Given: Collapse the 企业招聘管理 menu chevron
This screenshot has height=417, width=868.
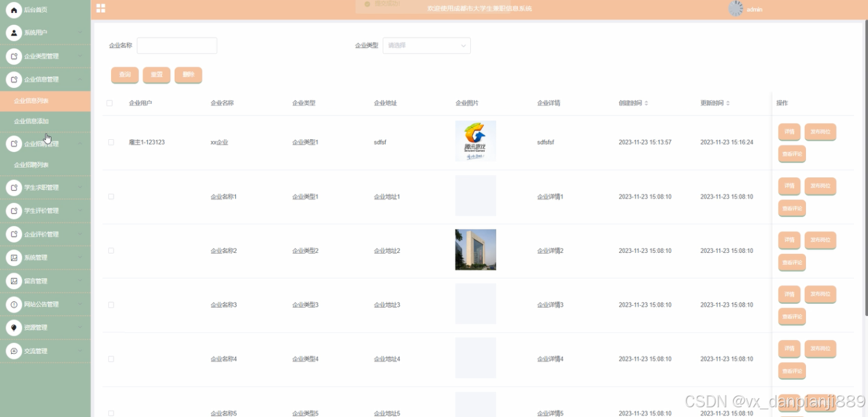Looking at the screenshot, I should 80,144.
